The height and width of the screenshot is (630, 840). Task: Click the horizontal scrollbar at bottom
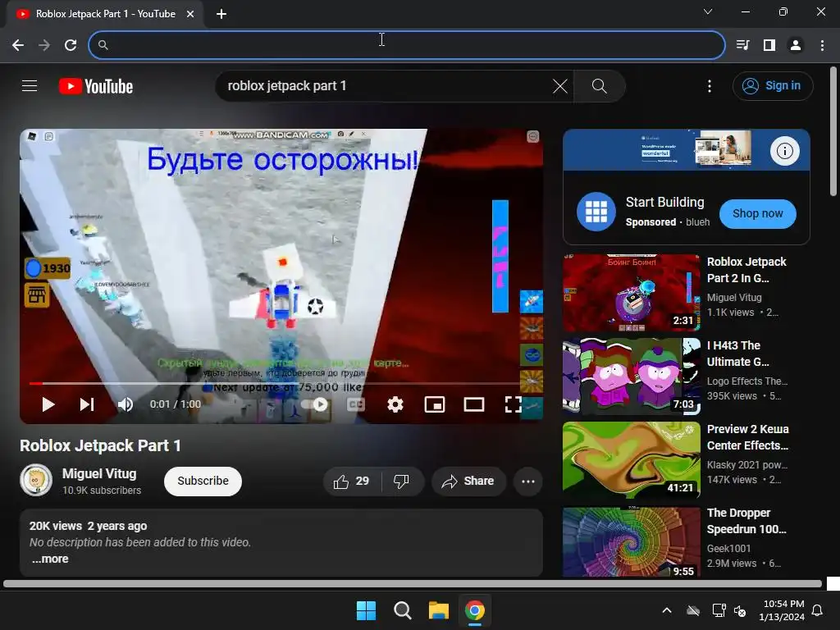(413, 583)
